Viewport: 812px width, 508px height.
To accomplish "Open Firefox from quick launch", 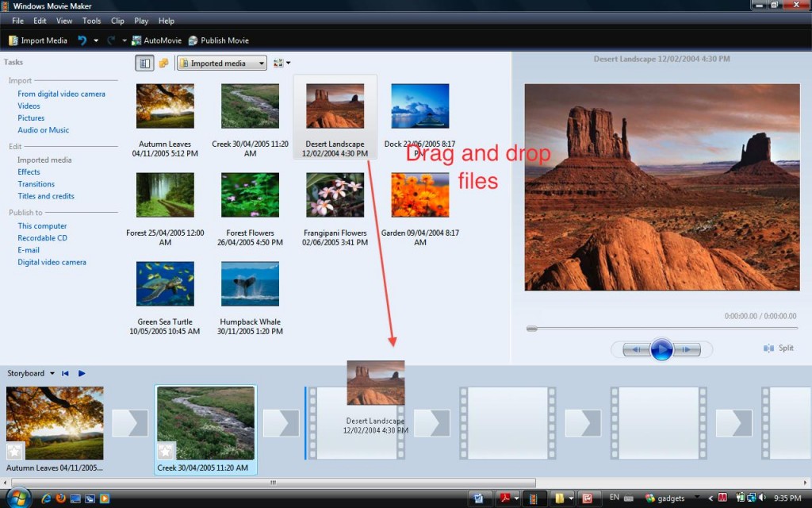I will 60,498.
